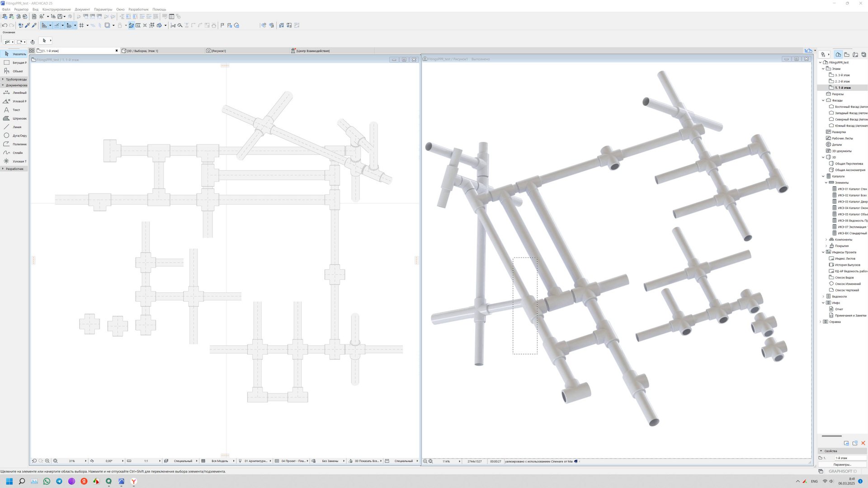
Task: Open the Параметры menu
Action: [103, 9]
